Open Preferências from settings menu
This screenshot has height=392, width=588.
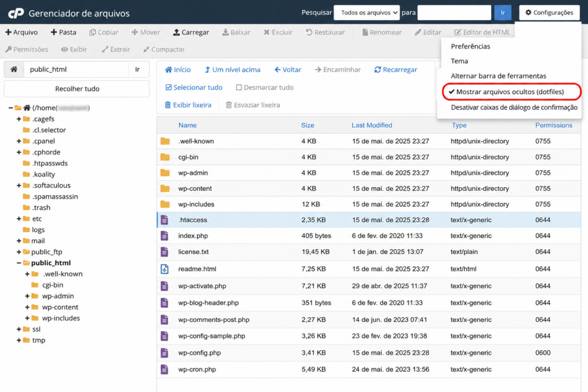coord(470,46)
